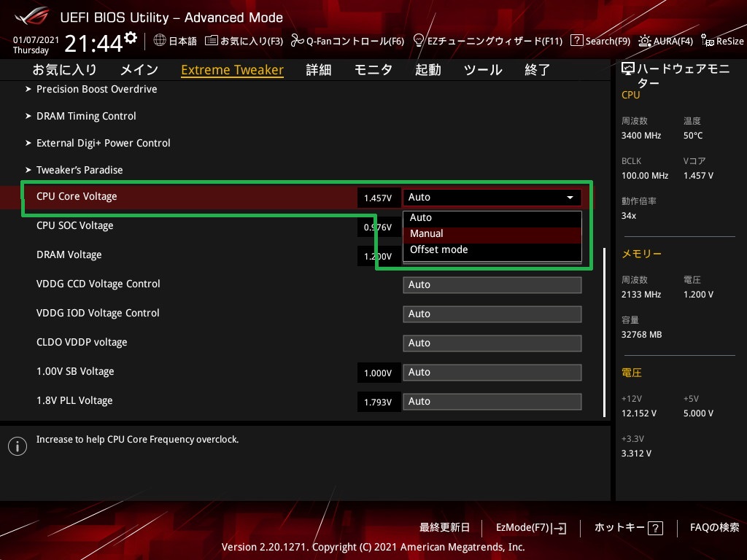Choose Auto in the dropdown list
Screen dimensions: 747x560
pyautogui.click(x=492, y=217)
